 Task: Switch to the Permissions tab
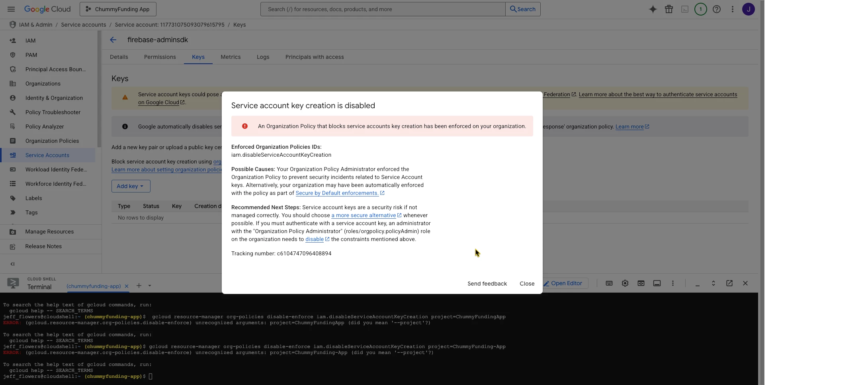coord(160,57)
